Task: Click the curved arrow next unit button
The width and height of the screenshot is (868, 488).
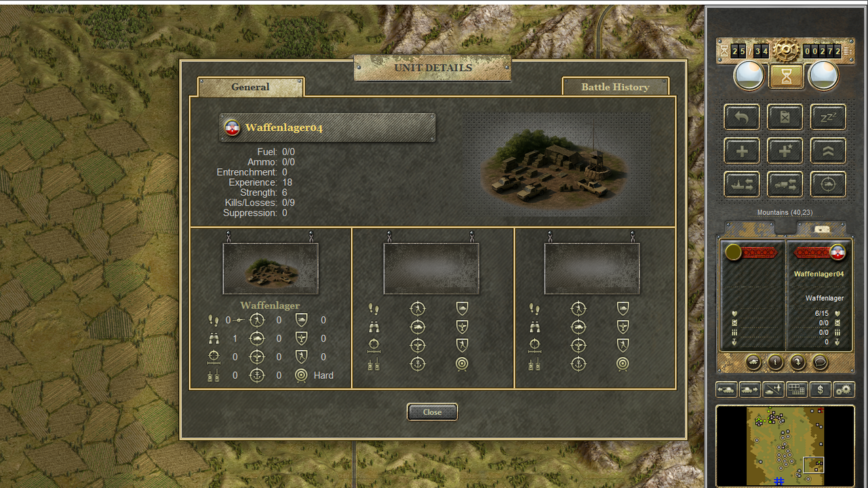Action: pyautogui.click(x=798, y=362)
